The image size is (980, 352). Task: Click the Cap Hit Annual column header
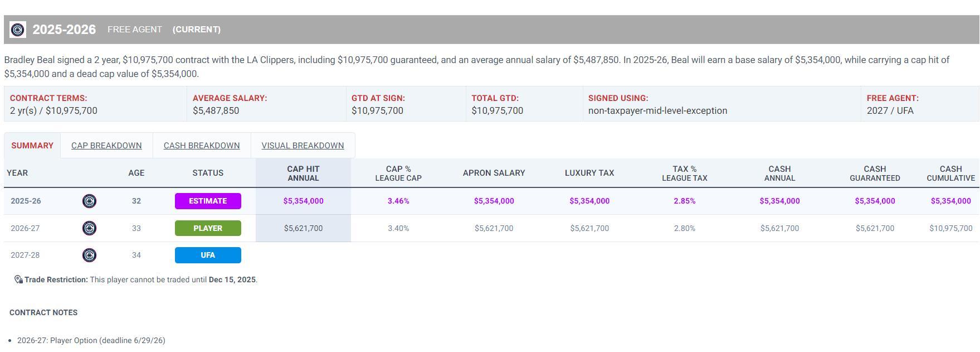(x=303, y=173)
